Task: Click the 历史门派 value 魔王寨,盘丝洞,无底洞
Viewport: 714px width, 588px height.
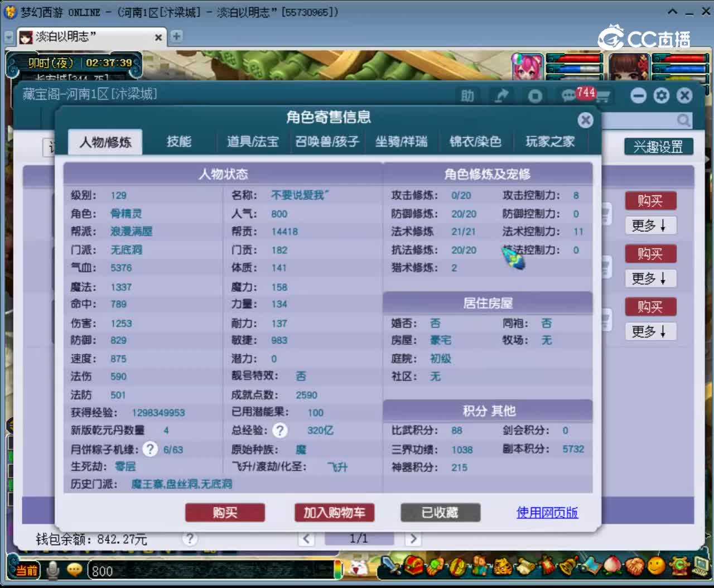Action: pos(181,484)
